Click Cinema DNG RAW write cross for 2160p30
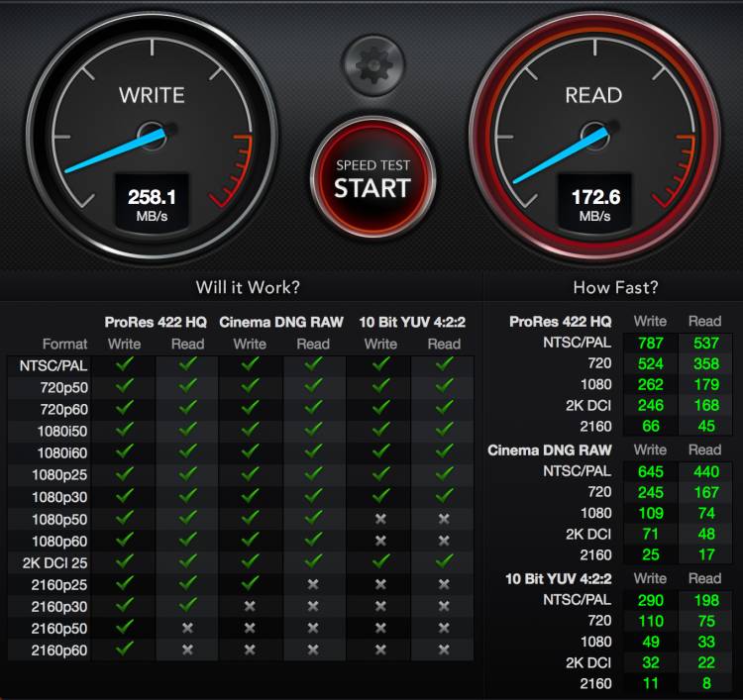 tap(250, 606)
